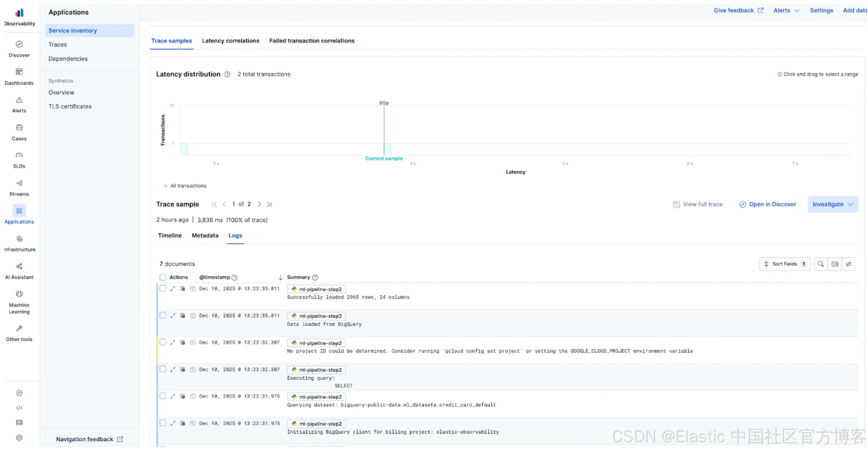Select the first log row checkbox
Screen dimensions: 868x451
pos(163,288)
